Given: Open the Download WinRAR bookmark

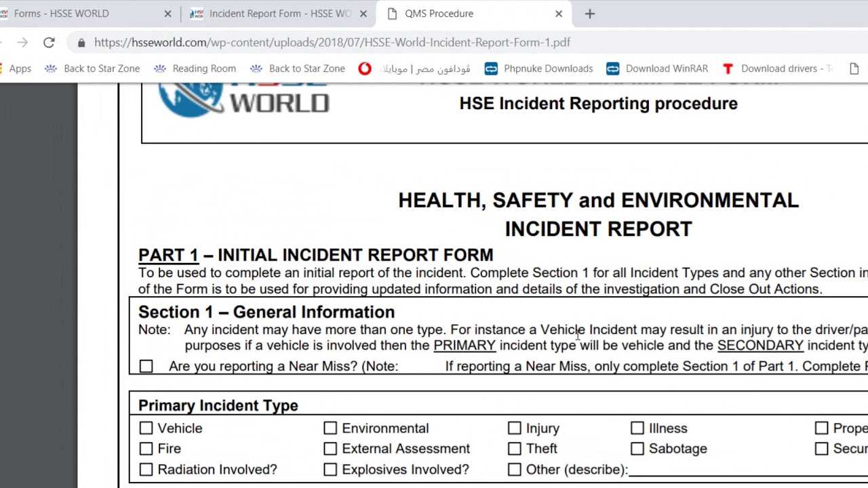Looking at the screenshot, I should point(656,68).
